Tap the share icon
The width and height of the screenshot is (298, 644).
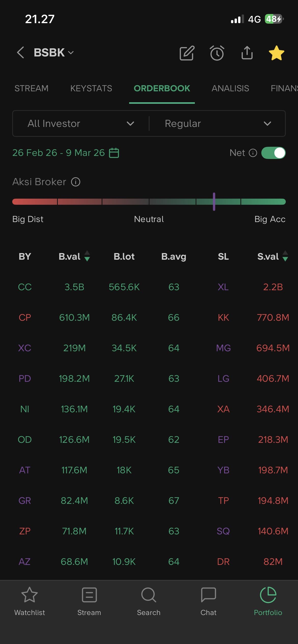247,53
